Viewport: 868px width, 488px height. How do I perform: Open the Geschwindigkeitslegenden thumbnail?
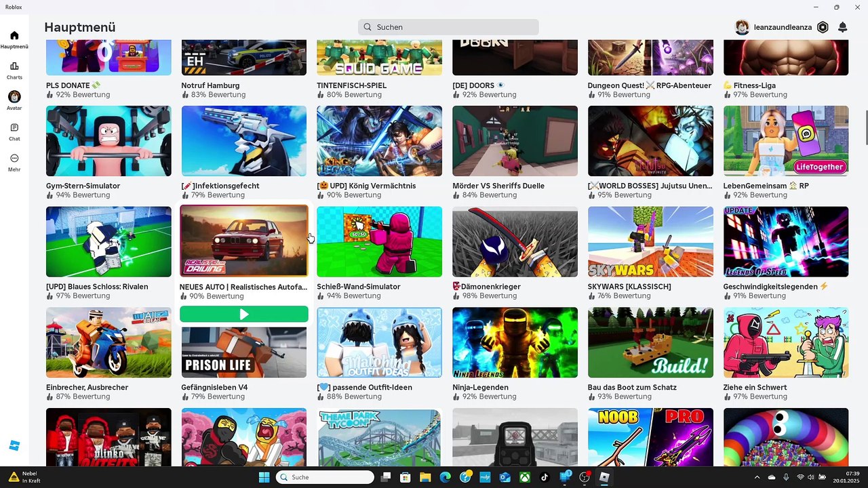[x=786, y=242]
